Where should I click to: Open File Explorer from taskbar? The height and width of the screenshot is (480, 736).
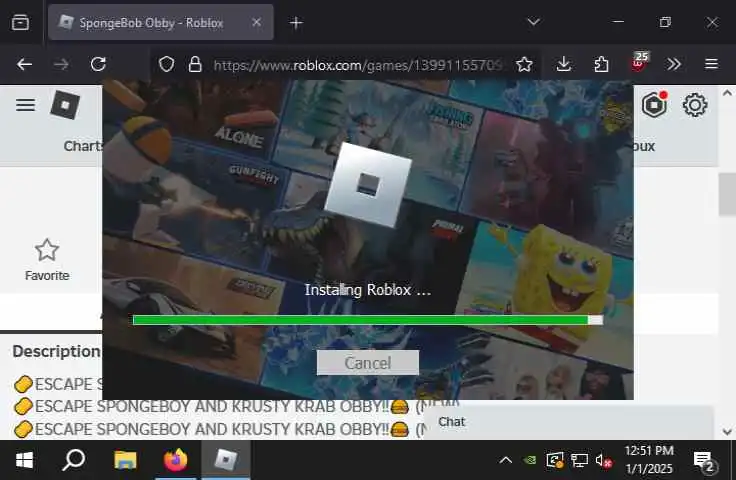pos(125,460)
